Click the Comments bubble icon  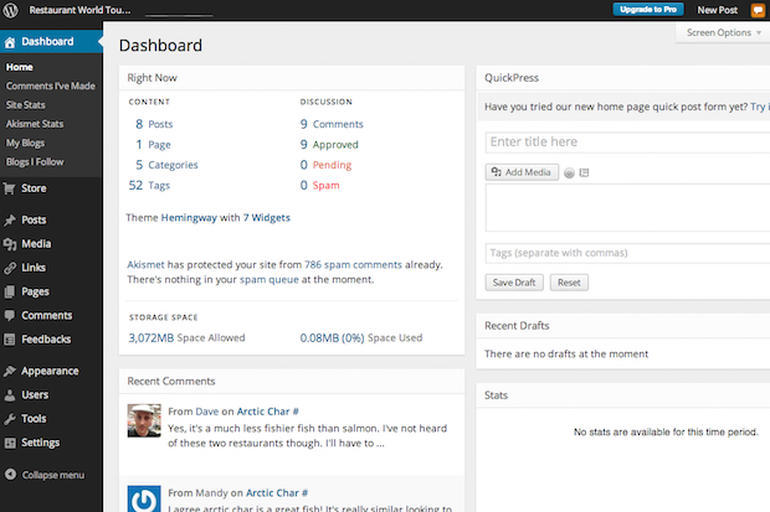(9, 315)
